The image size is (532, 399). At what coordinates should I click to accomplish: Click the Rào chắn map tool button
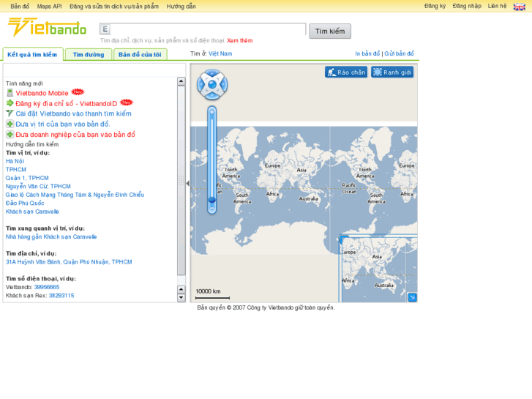(x=346, y=72)
